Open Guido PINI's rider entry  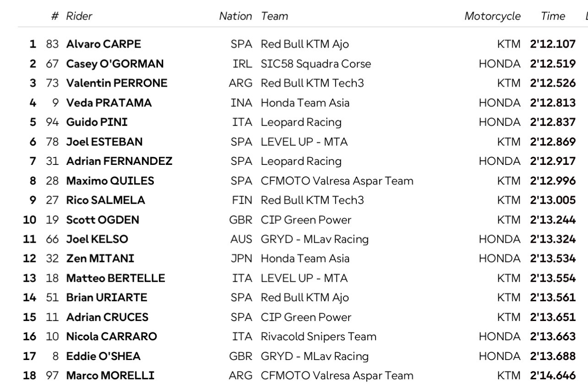click(x=97, y=122)
